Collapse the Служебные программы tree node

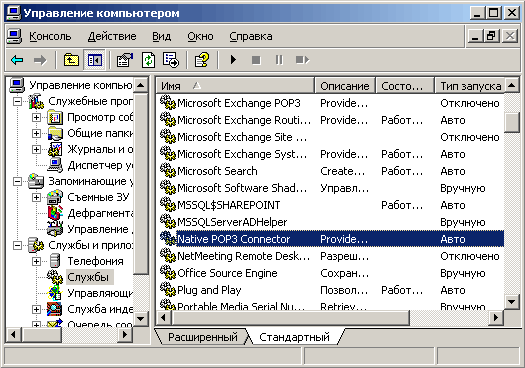(x=17, y=101)
